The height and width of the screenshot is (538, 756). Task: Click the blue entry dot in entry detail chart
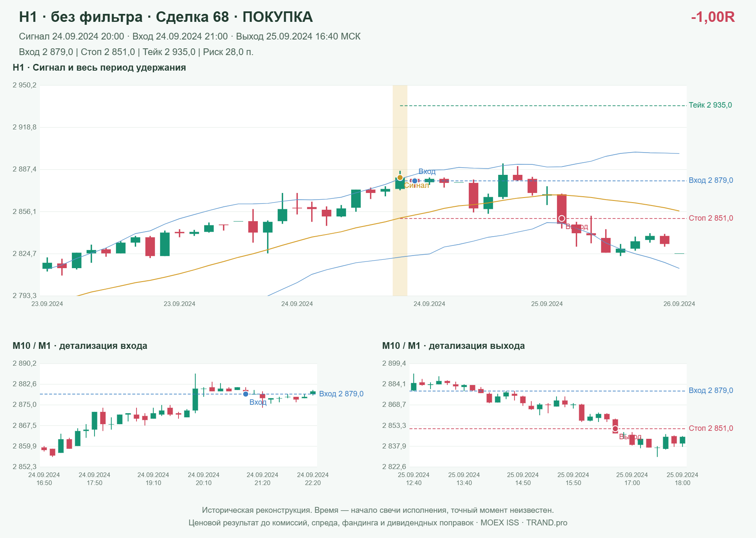point(246,394)
